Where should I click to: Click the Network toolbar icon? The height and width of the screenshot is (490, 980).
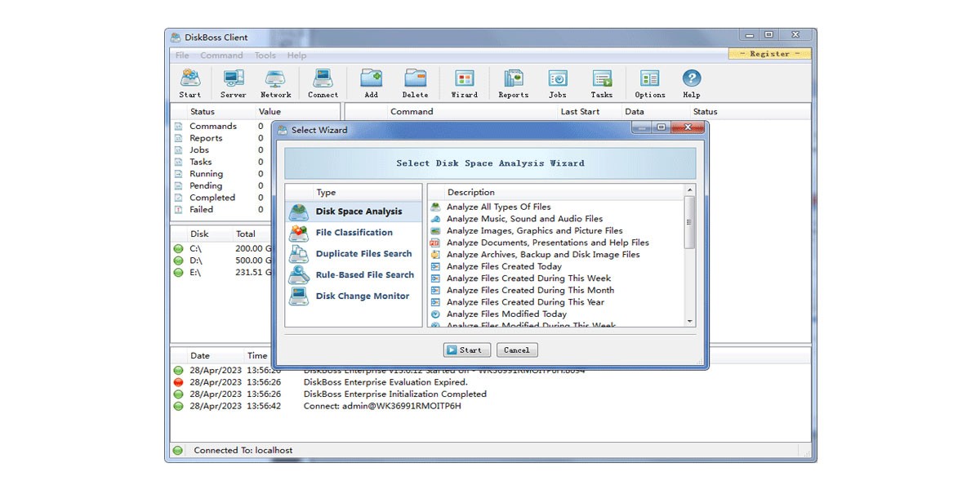tap(276, 84)
